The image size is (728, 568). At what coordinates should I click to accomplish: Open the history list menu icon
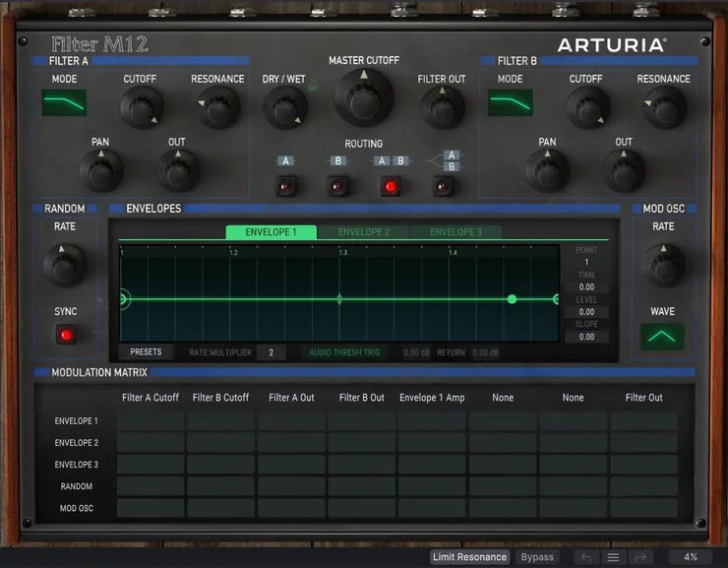pos(613,557)
